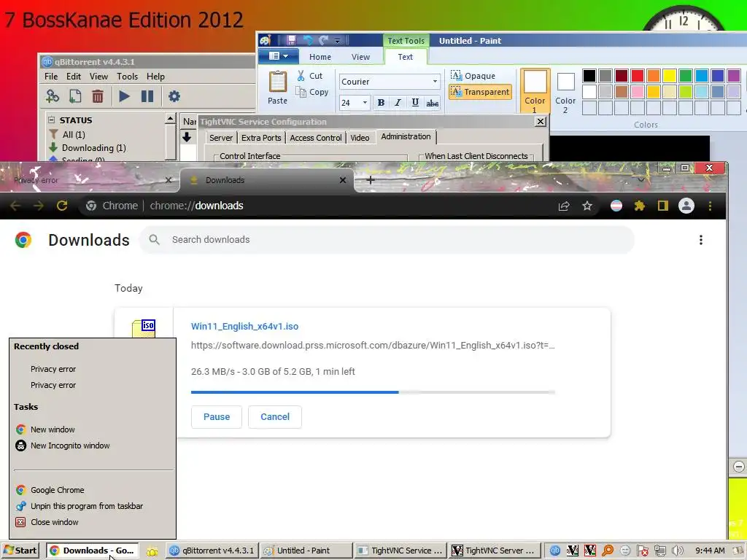Toggle Strikethrough text formatting in Paint
Viewport: 747px width, 560px height.
click(x=432, y=102)
